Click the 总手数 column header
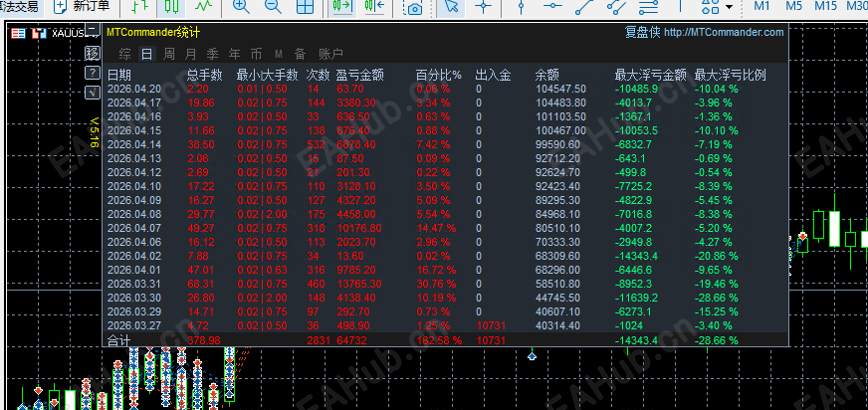The width and height of the screenshot is (868, 410). 205,75
